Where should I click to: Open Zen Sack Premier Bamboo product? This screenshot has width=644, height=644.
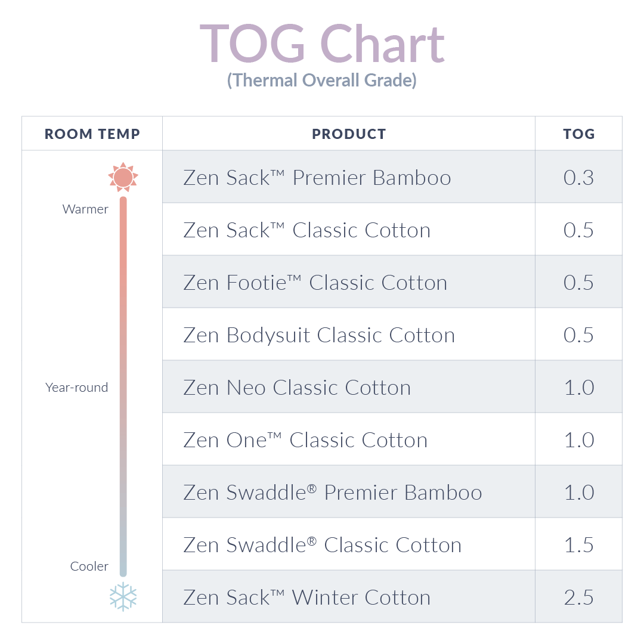click(x=317, y=178)
